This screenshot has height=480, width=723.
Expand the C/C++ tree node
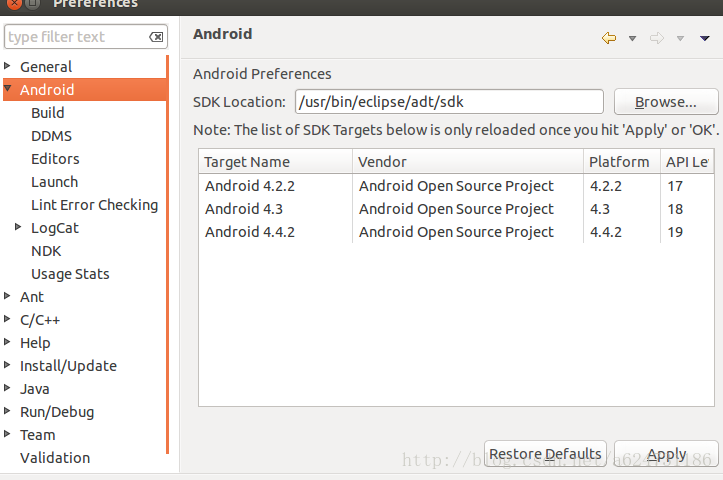click(7, 319)
